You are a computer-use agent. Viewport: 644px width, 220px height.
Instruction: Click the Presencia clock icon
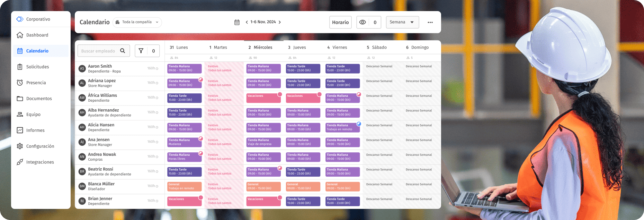[20, 83]
